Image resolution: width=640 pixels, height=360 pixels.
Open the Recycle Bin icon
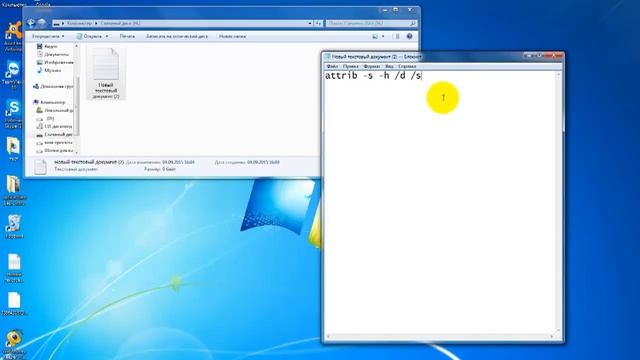point(14,225)
